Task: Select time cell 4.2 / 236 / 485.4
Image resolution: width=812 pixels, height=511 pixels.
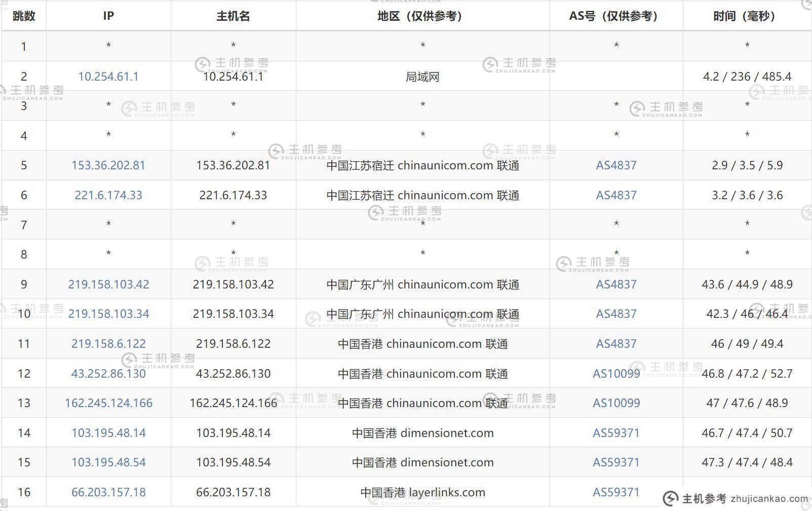Action: 747,77
